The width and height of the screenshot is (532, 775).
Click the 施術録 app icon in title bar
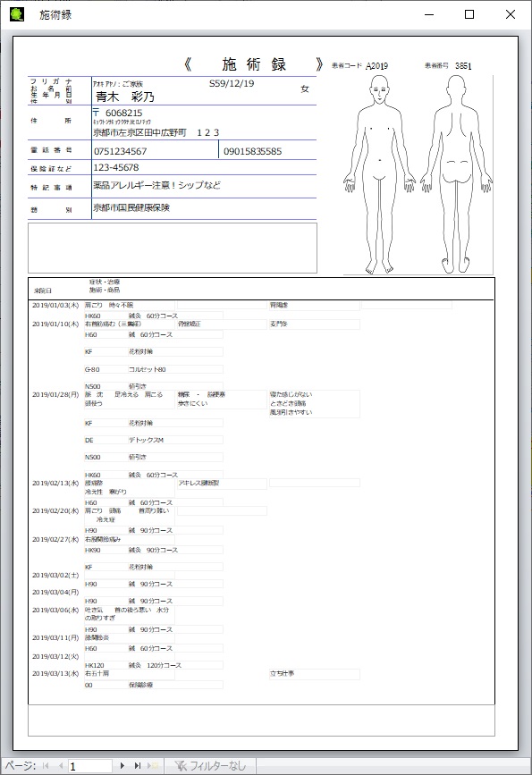click(x=17, y=14)
